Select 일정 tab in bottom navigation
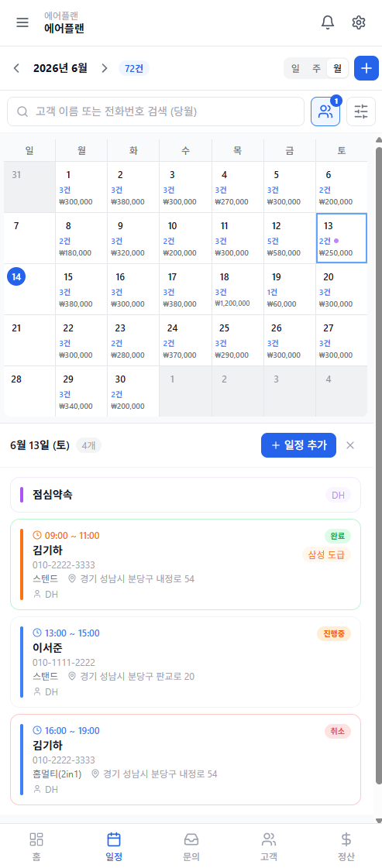Screen dimensions: 382x868 click(114, 846)
